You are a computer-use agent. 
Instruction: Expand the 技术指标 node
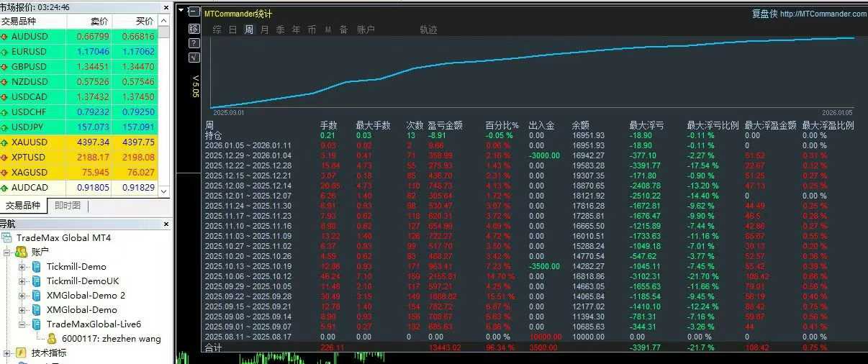click(8, 353)
